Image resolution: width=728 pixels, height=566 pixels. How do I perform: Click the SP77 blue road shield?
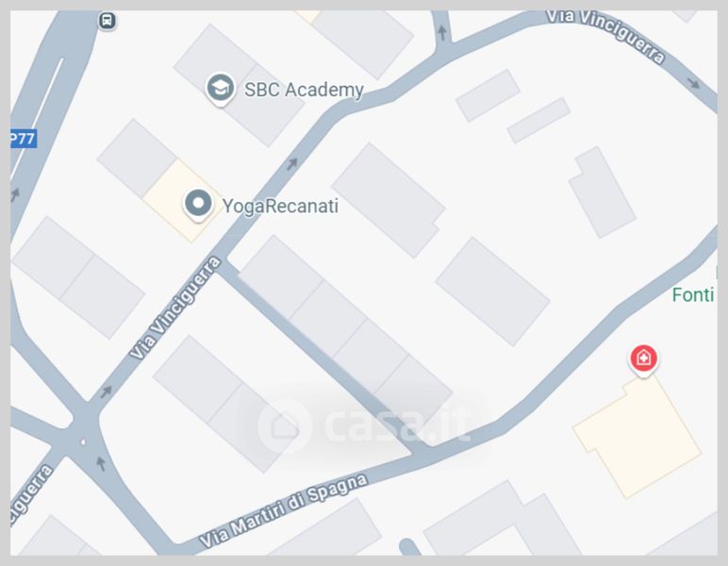24,139
